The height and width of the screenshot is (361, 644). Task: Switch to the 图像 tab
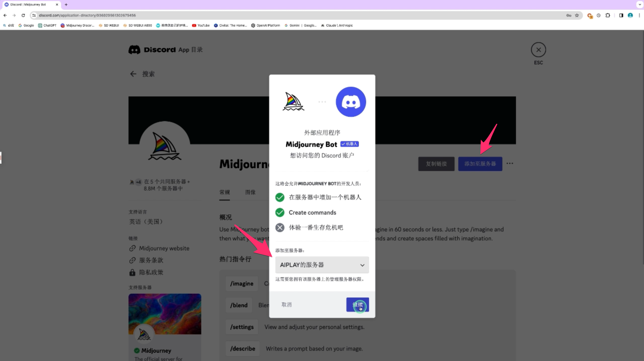point(250,192)
